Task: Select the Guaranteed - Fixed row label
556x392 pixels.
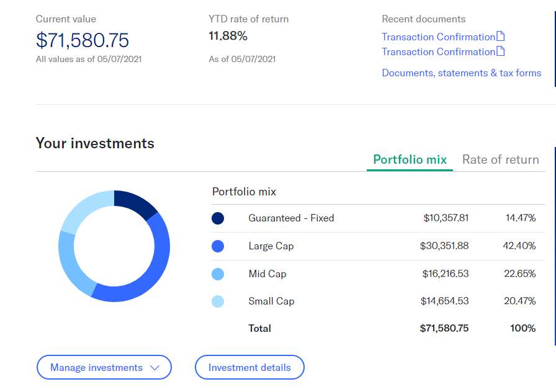Action: click(x=291, y=218)
